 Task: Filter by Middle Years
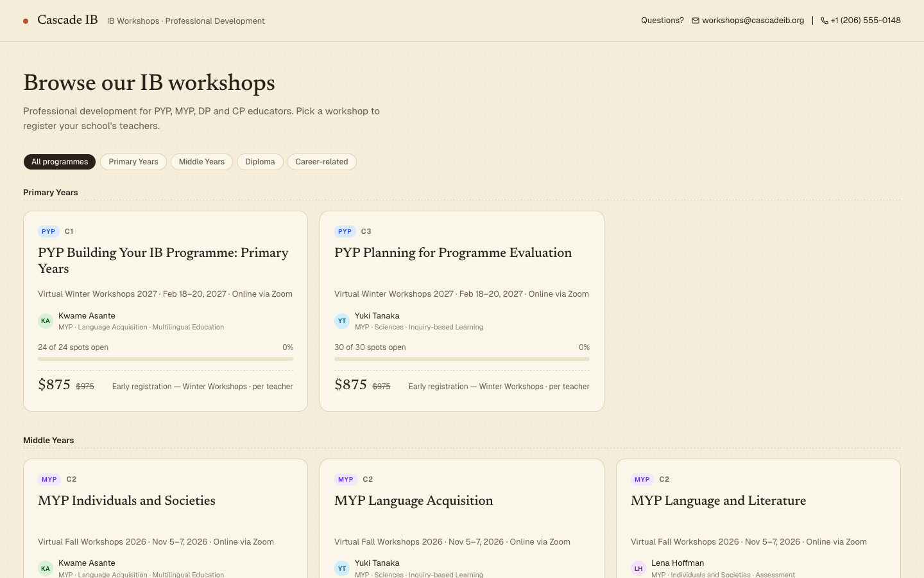[201, 162]
